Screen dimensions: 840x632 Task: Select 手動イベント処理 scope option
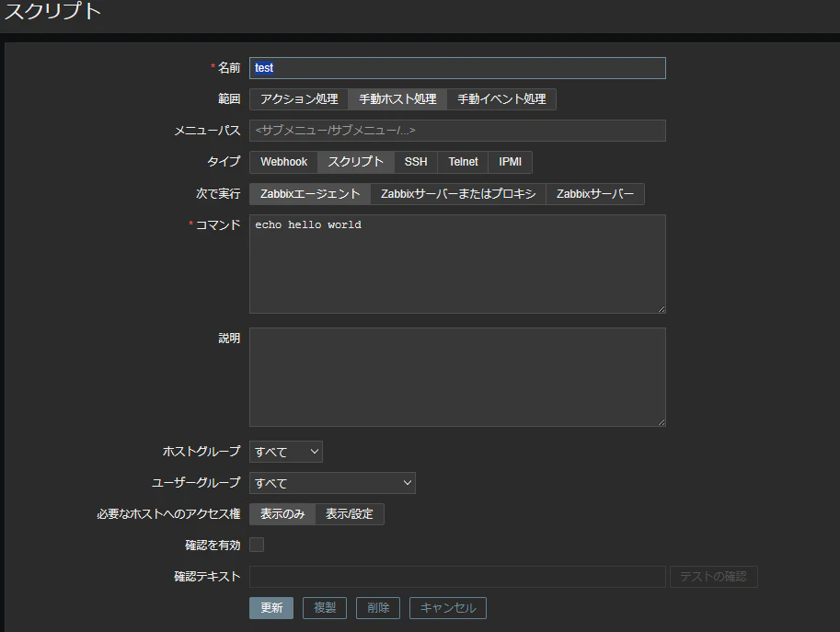[x=501, y=99]
